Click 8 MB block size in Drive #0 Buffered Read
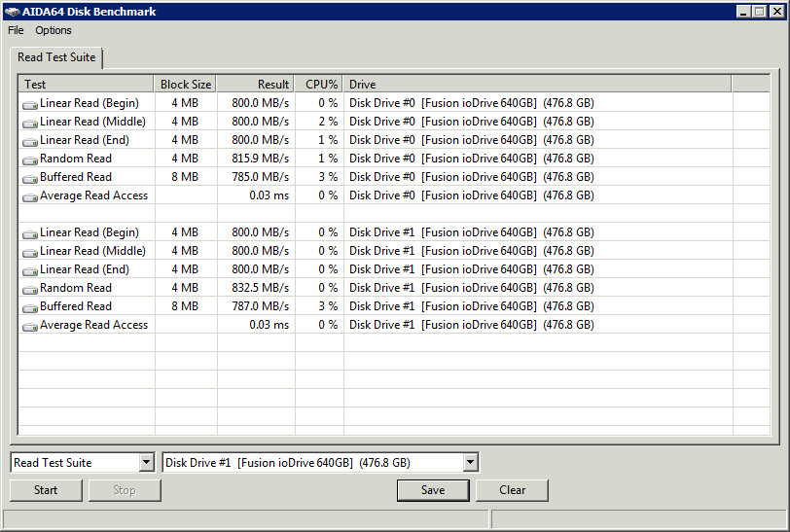This screenshot has width=790, height=532. pos(185,177)
